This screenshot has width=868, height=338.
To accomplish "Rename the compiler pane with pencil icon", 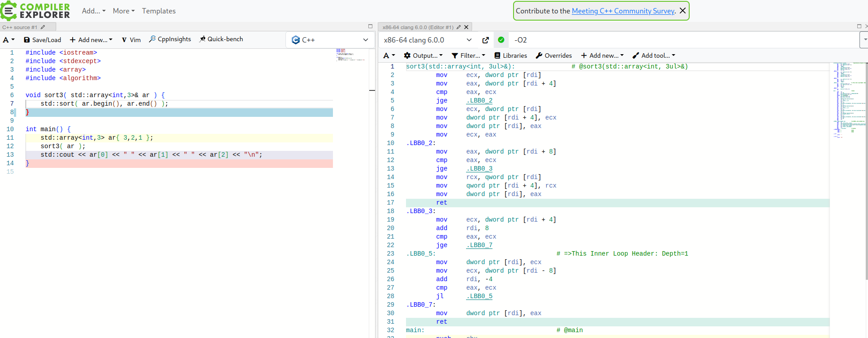I will point(459,27).
